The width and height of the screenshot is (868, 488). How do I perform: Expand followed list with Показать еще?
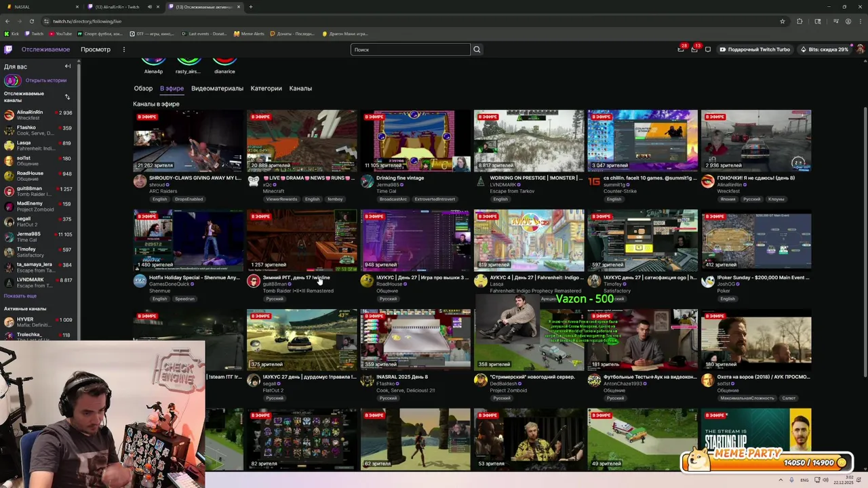click(20, 296)
